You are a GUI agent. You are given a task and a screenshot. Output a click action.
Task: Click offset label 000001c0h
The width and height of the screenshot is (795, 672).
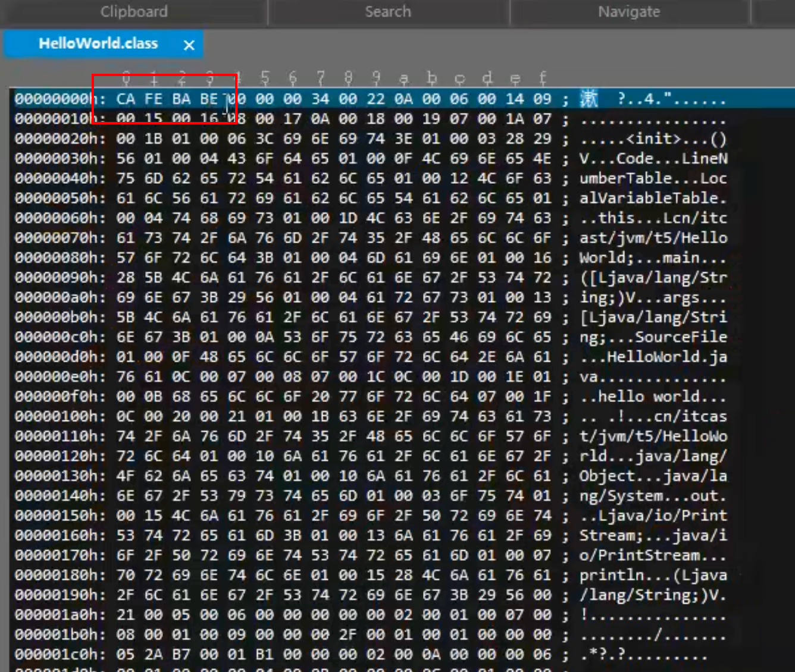coord(60,655)
